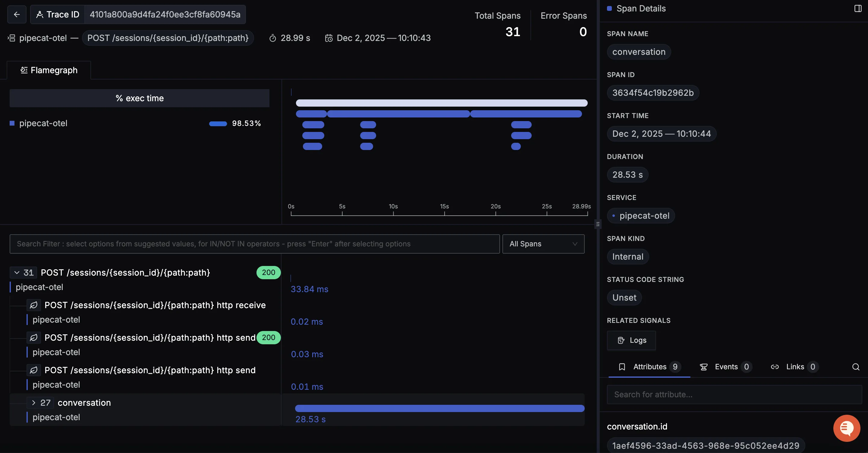Click the attribute search magnifier icon

click(x=856, y=367)
